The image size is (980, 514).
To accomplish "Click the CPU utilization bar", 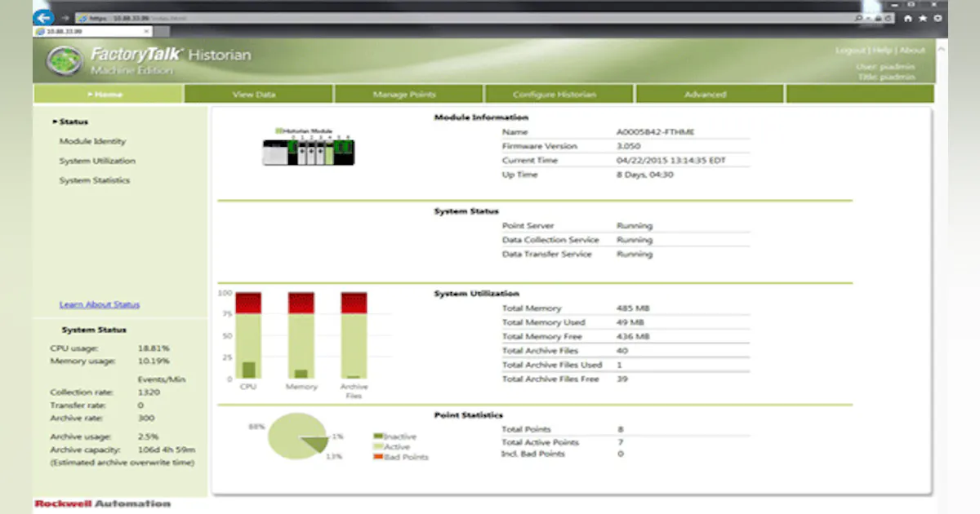I will pyautogui.click(x=248, y=335).
